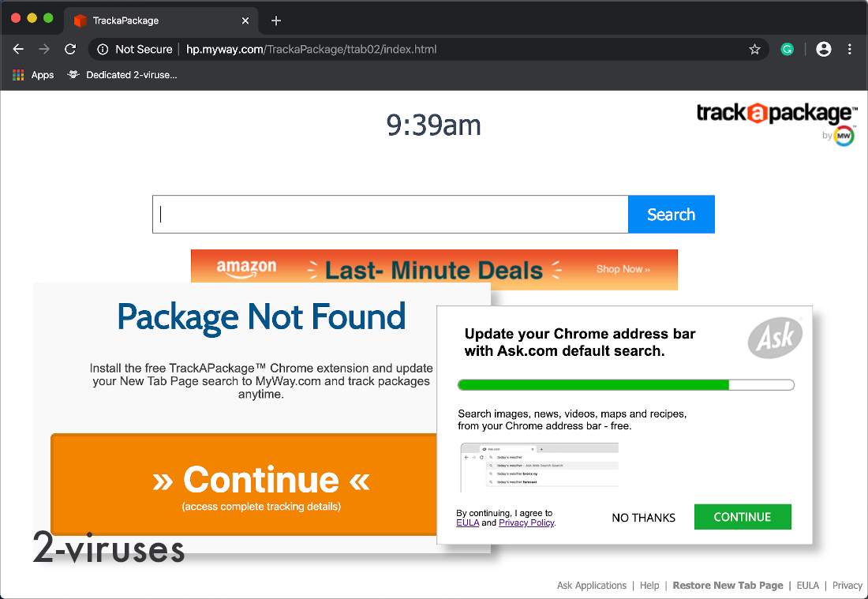This screenshot has width=868, height=599.
Task: Click the Dedicated 2-virus bookmark
Action: click(122, 75)
